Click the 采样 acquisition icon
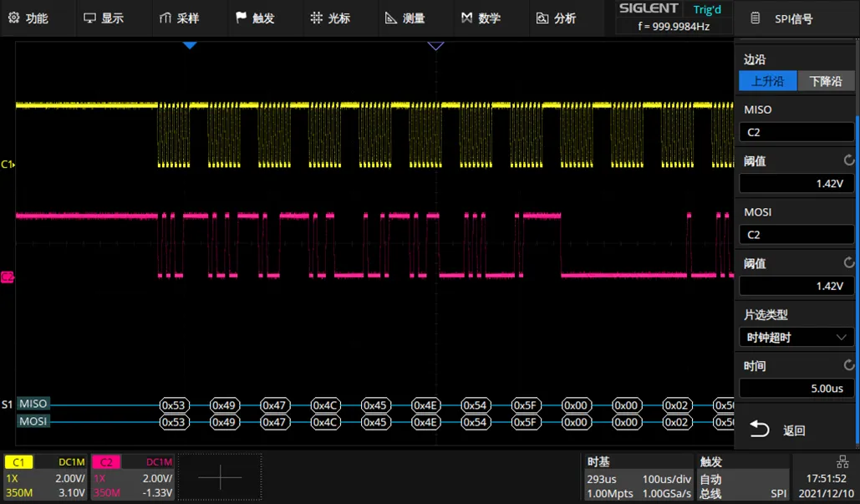 pos(165,18)
